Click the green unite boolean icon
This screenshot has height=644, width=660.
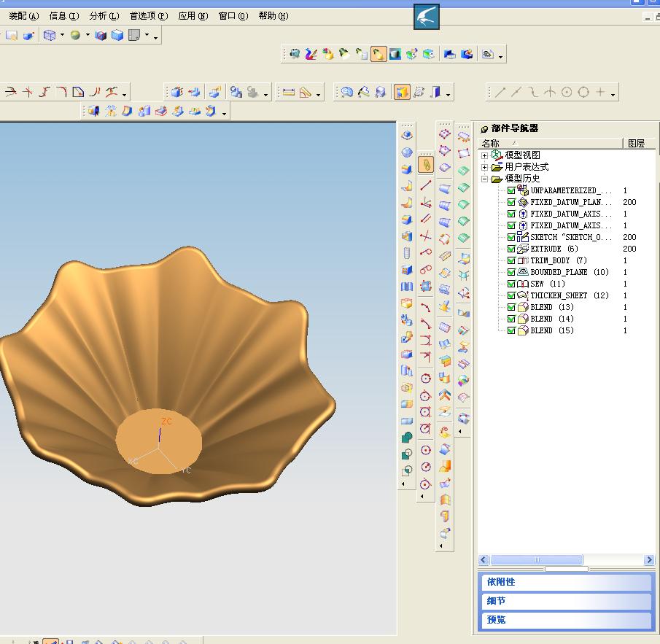click(x=407, y=438)
